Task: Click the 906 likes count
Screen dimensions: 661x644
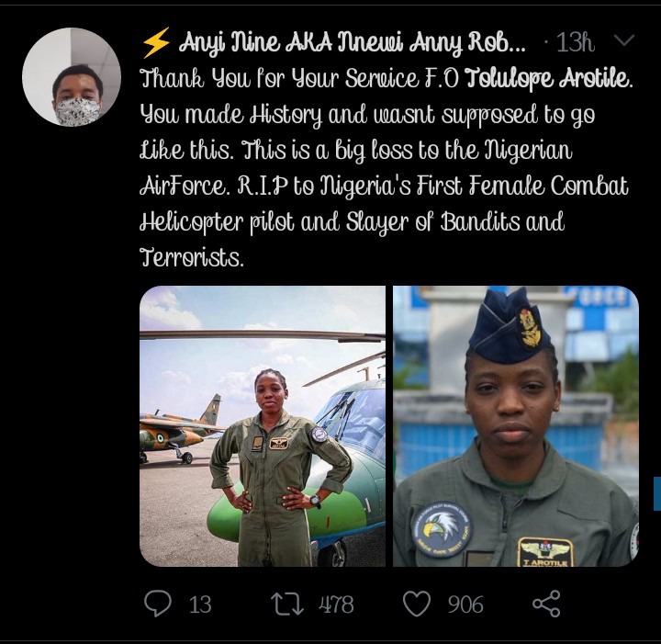Action: click(465, 604)
